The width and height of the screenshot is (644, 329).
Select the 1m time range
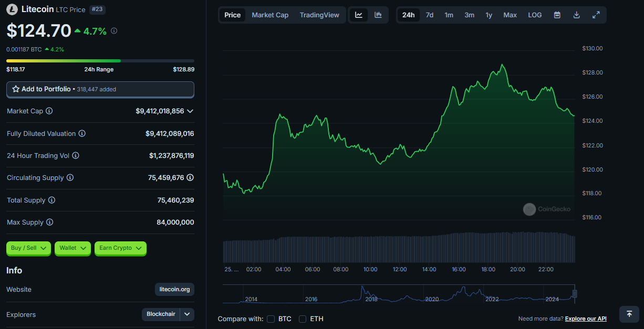click(x=449, y=15)
